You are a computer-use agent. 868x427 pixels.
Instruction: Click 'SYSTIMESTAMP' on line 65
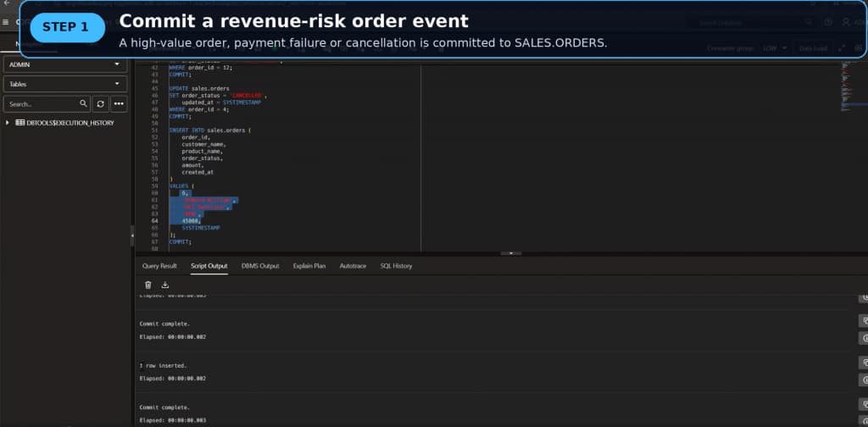pos(201,228)
